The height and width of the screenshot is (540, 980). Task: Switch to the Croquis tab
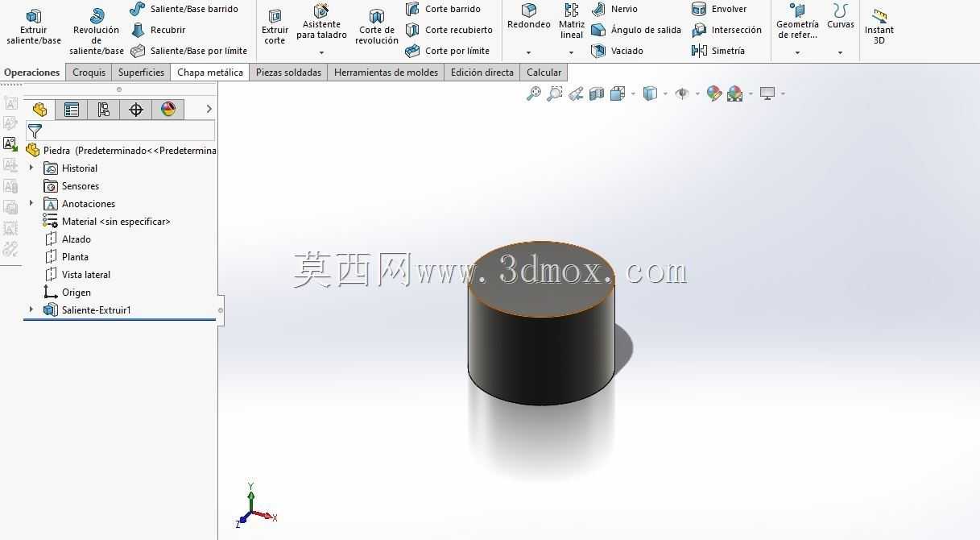pyautogui.click(x=89, y=73)
